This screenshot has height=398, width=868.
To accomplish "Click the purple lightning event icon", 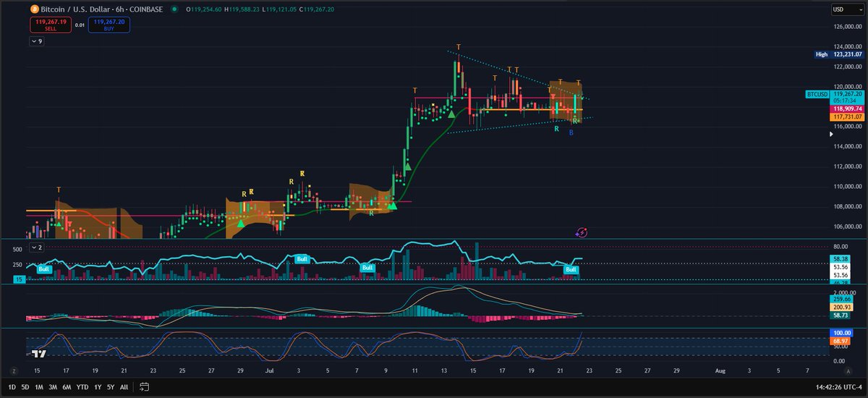I will (x=582, y=232).
